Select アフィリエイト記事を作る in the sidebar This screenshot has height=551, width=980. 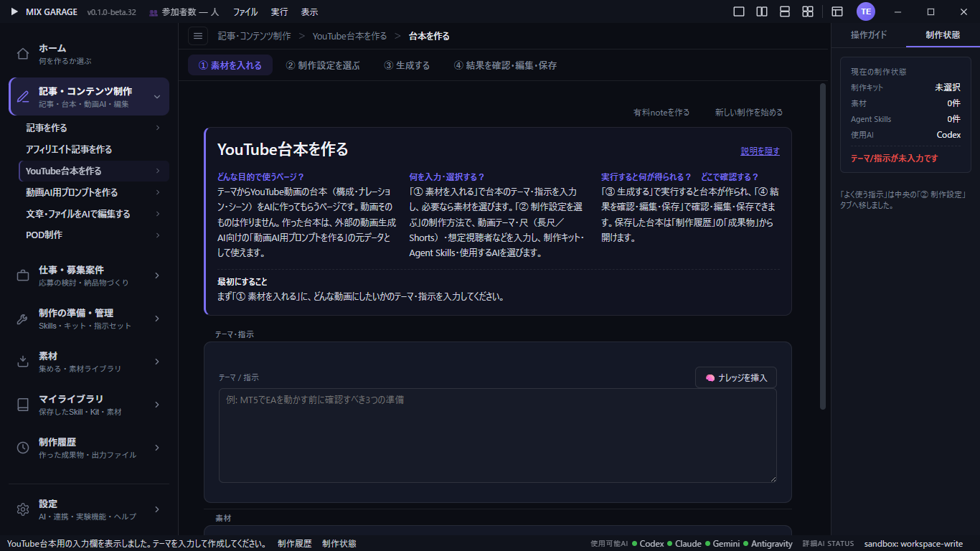click(x=69, y=149)
